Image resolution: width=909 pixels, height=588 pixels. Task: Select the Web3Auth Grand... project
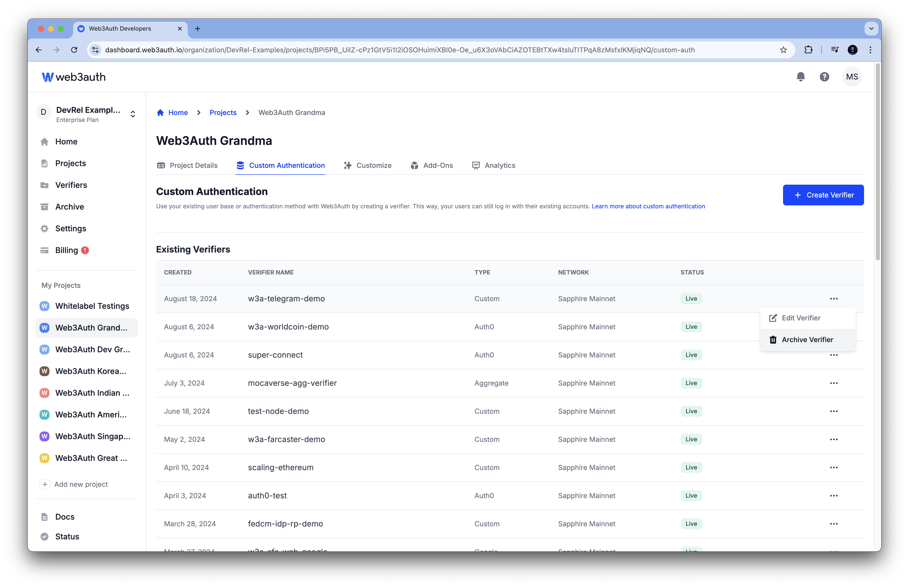[87, 328]
